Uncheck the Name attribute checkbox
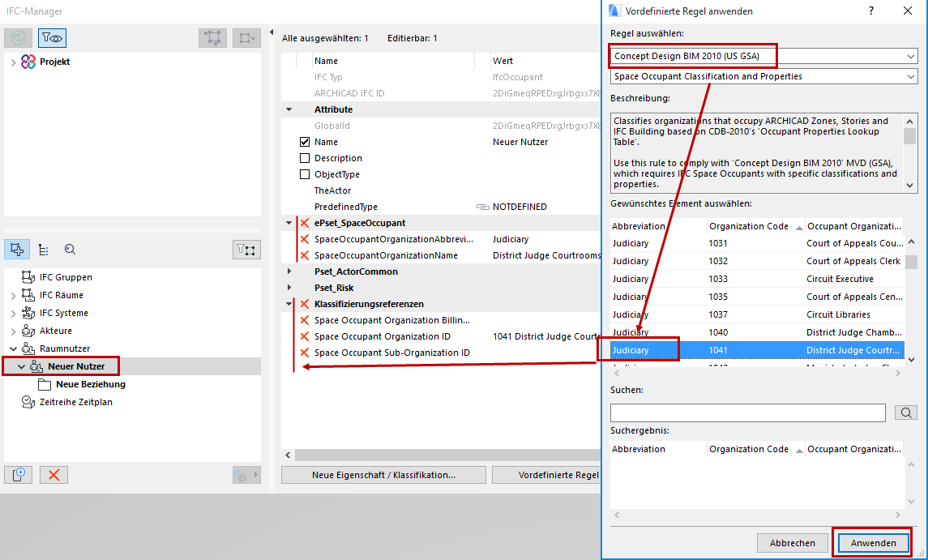This screenshot has height=560, width=928. [305, 142]
